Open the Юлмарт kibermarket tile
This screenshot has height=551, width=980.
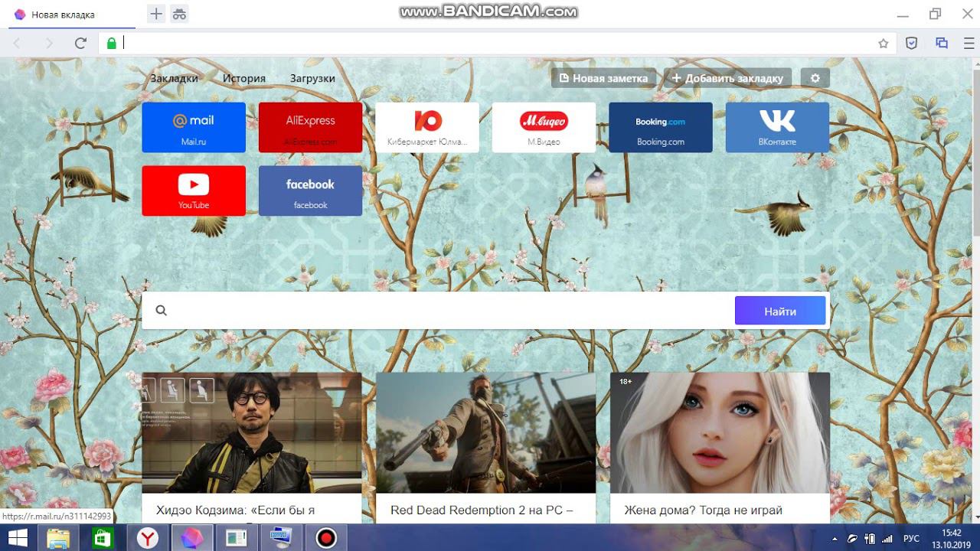(427, 127)
